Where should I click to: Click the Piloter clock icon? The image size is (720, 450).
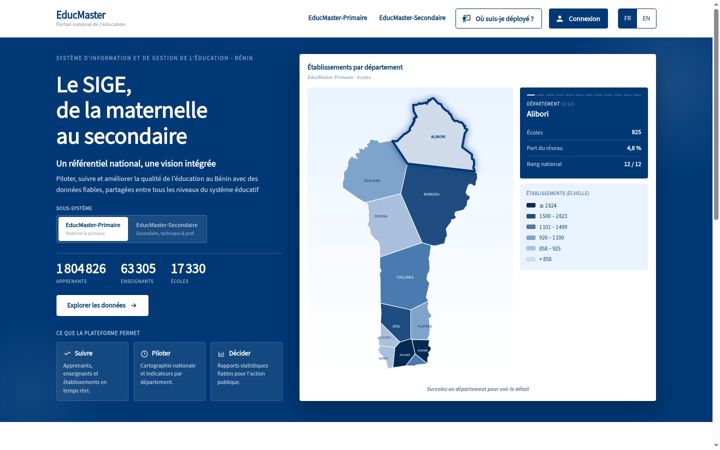coord(144,354)
